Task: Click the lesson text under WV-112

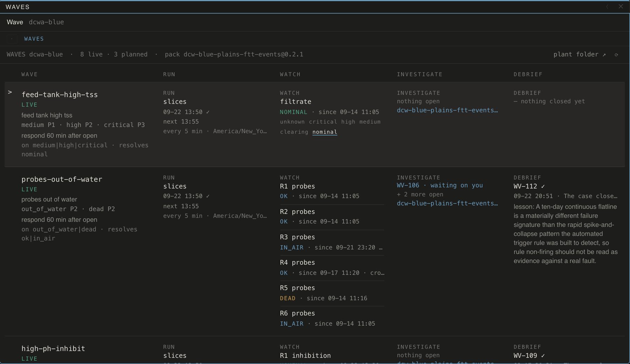Action: point(566,234)
